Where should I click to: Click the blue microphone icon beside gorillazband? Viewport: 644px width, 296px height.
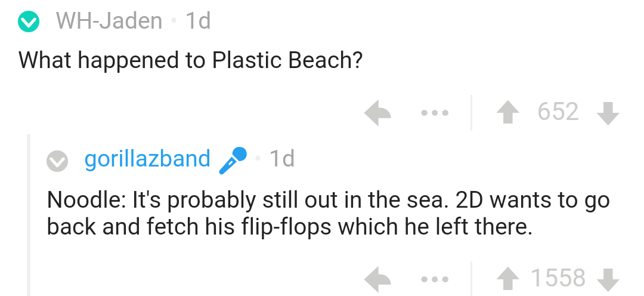pos(232,159)
